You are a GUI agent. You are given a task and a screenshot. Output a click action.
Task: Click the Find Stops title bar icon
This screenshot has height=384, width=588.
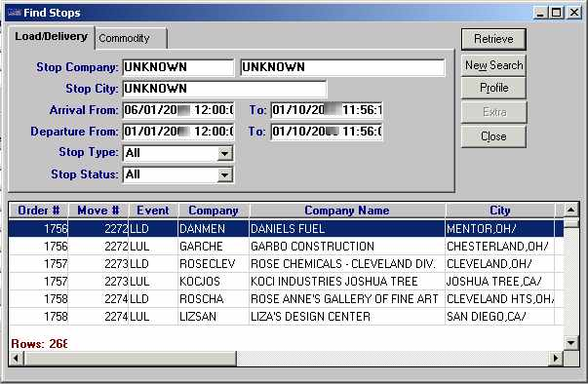[15, 13]
